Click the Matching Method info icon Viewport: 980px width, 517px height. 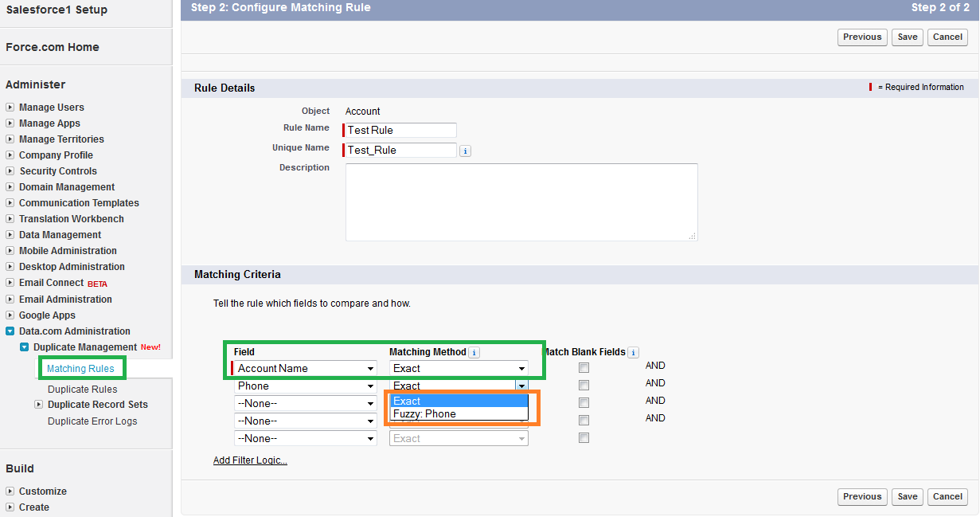474,352
